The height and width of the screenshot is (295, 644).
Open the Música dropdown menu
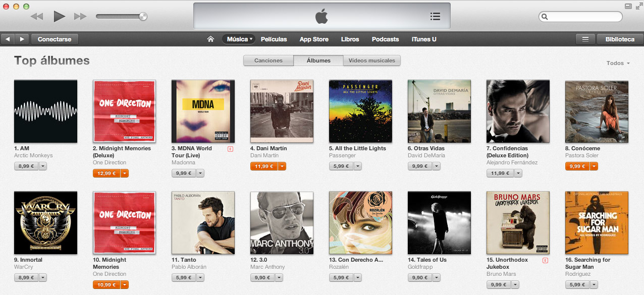[239, 39]
